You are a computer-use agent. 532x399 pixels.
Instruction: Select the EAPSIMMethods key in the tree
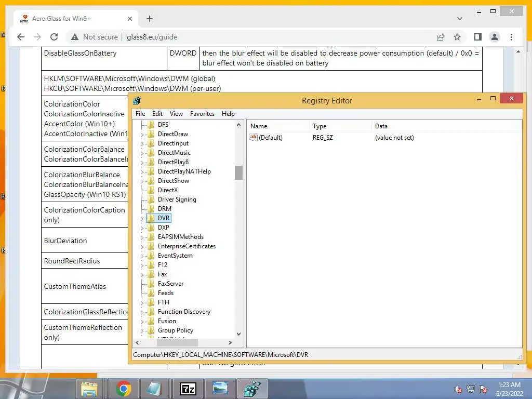181,237
